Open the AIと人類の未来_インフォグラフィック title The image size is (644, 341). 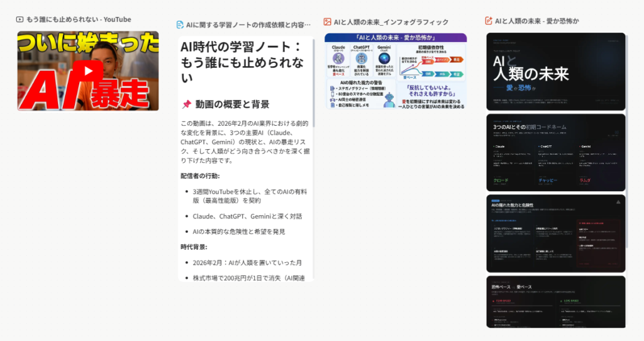(x=391, y=22)
